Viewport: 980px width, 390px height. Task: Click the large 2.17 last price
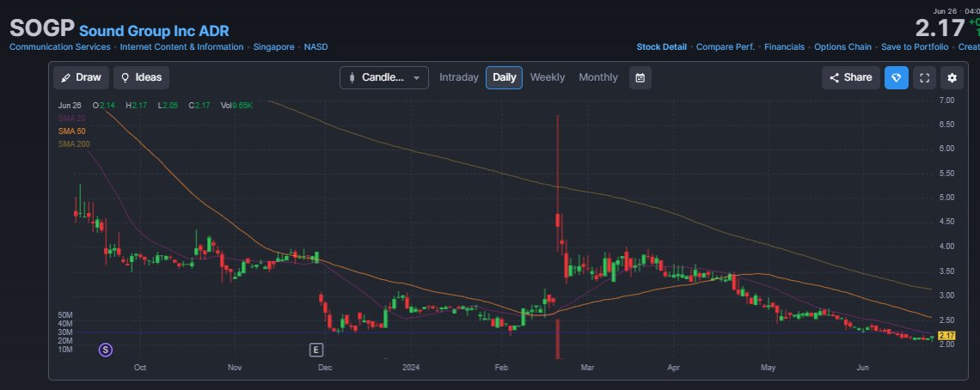click(x=940, y=28)
